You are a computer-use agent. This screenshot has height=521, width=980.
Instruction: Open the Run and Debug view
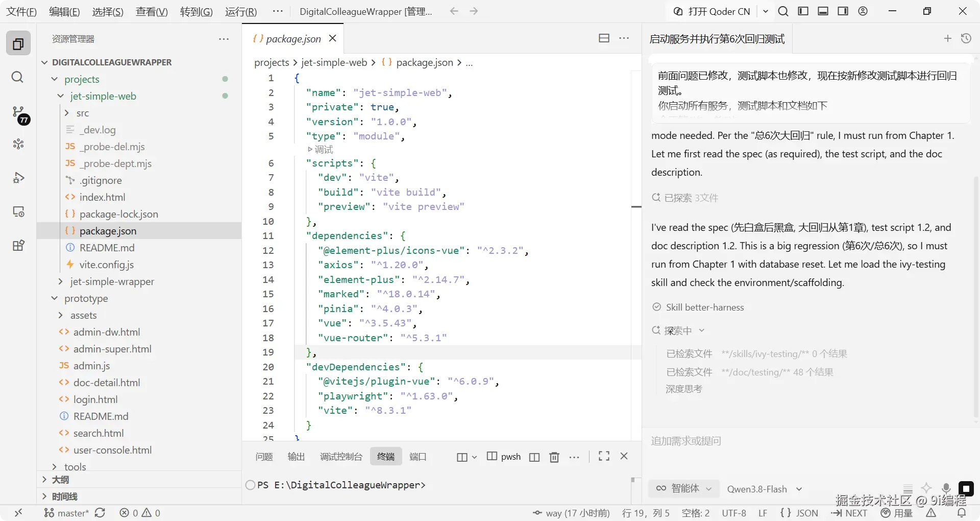click(18, 178)
